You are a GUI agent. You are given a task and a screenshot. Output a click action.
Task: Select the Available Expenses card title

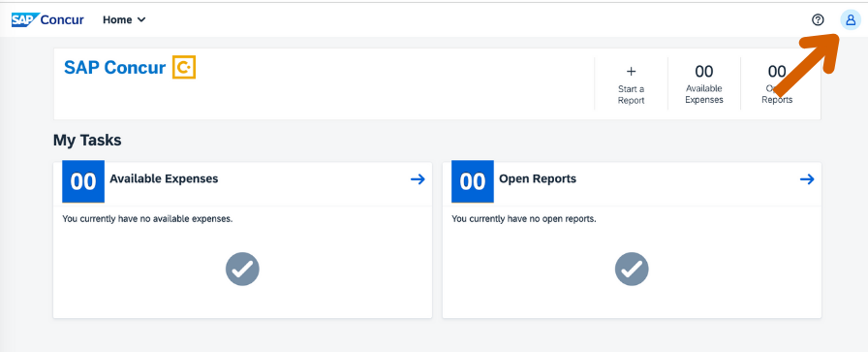(164, 179)
